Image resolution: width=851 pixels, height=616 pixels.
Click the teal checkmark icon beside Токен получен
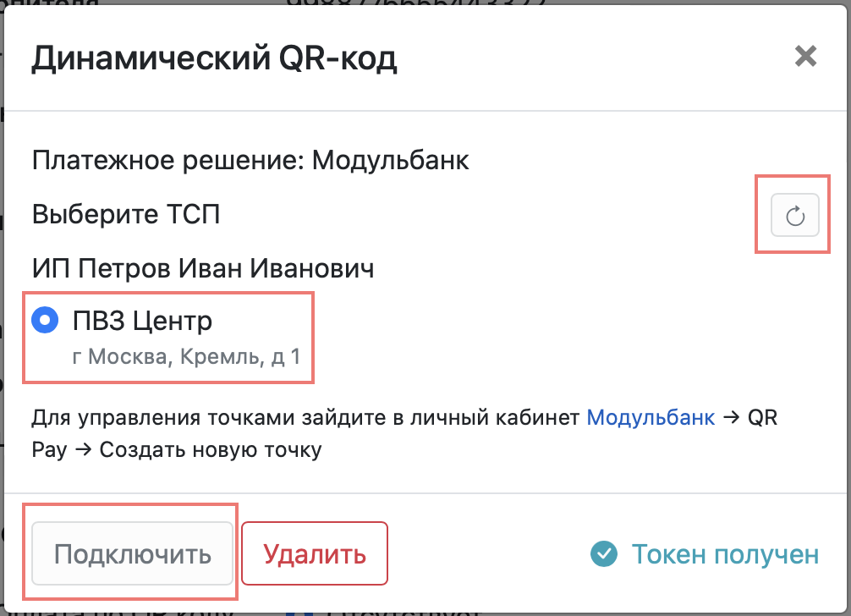click(x=603, y=554)
